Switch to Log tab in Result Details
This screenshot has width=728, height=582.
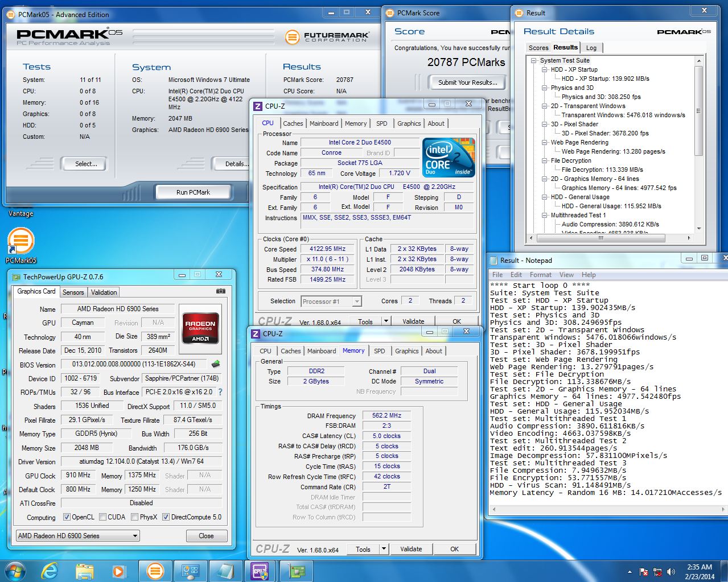click(591, 48)
